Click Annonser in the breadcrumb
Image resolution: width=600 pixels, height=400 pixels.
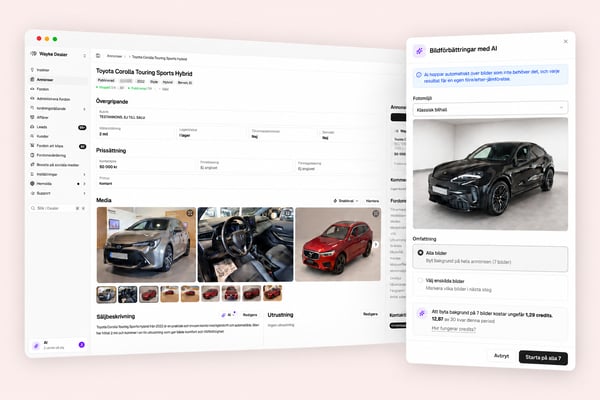(x=114, y=56)
